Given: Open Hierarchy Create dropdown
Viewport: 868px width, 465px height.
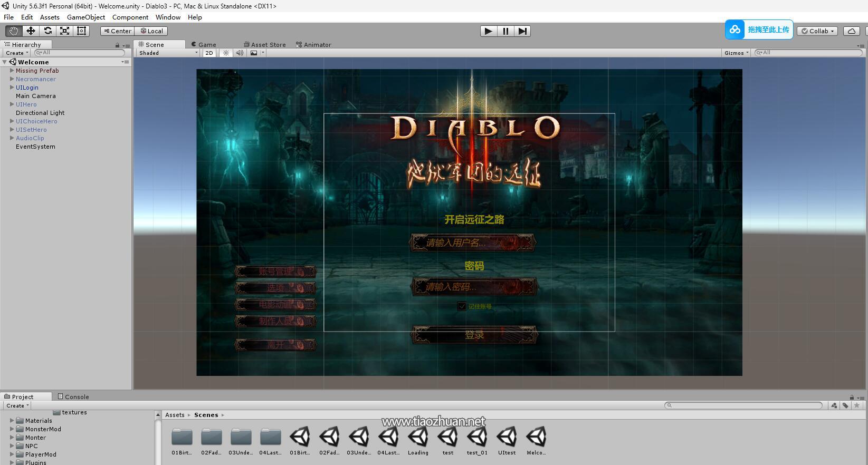Looking at the screenshot, I should click(17, 53).
